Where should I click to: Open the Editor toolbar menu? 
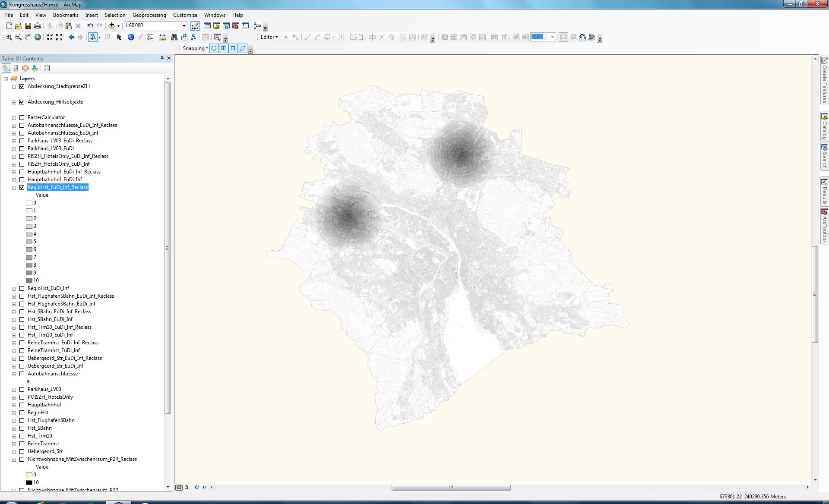tap(269, 37)
